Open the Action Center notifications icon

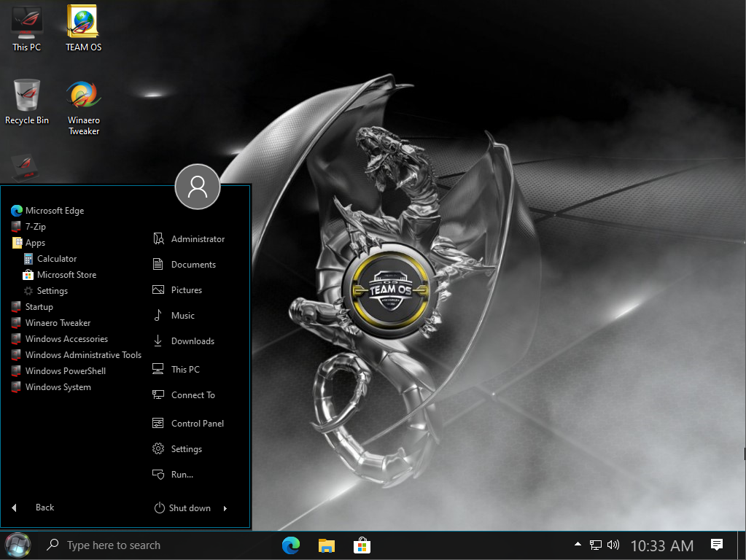[717, 545]
